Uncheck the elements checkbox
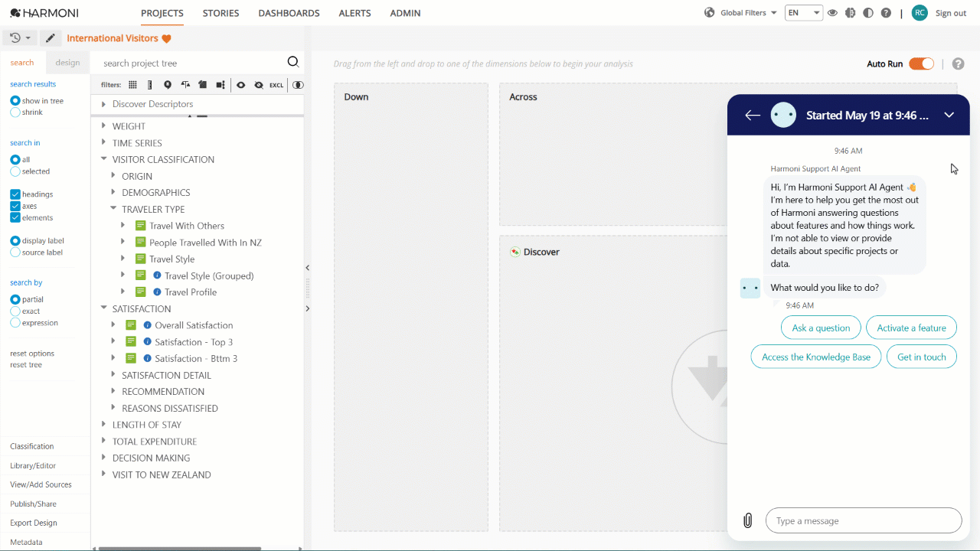This screenshot has height=551, width=980. coord(15,217)
